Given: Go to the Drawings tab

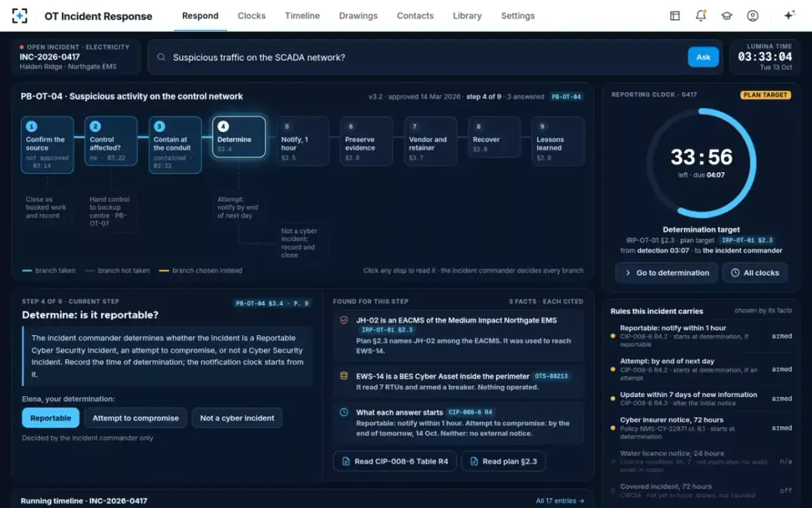Looking at the screenshot, I should pos(359,16).
